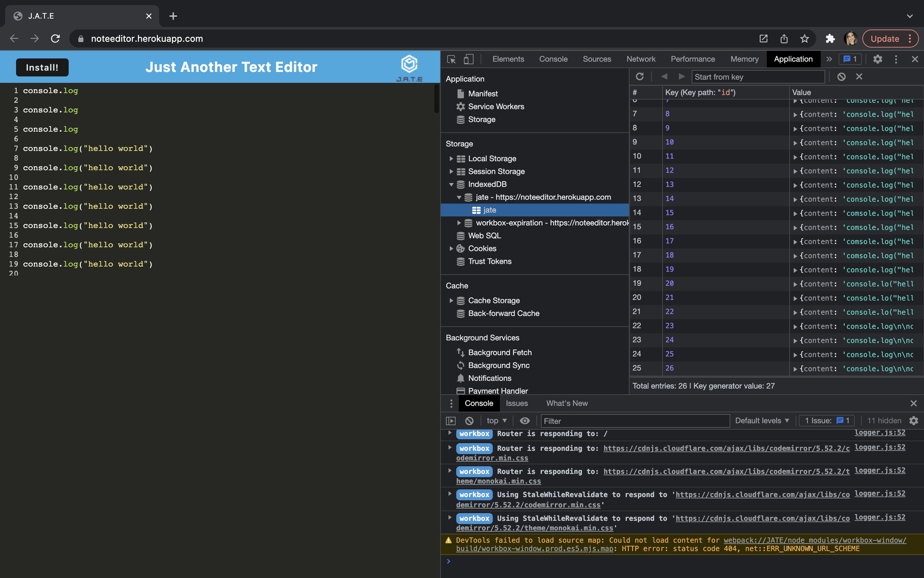Viewport: 924px width, 578px height.
Task: Click the browser back arrow
Action: pos(14,39)
